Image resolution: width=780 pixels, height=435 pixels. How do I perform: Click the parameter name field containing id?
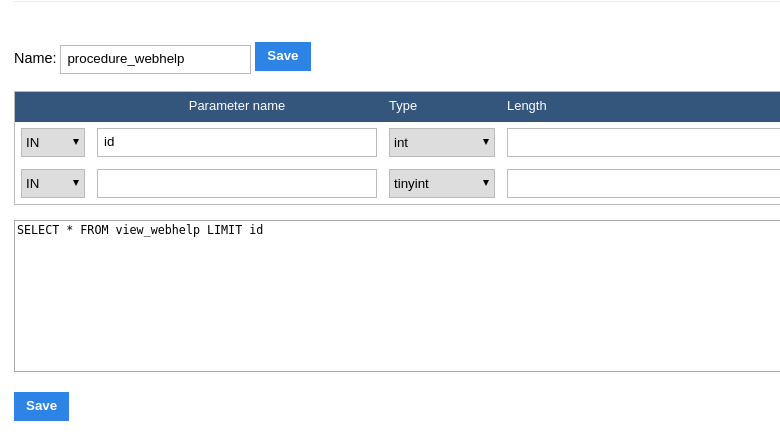pos(236,142)
